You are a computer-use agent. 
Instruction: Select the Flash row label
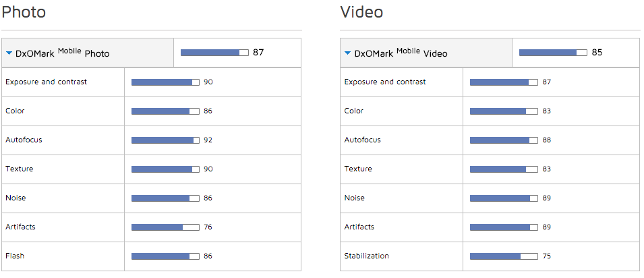(x=15, y=256)
